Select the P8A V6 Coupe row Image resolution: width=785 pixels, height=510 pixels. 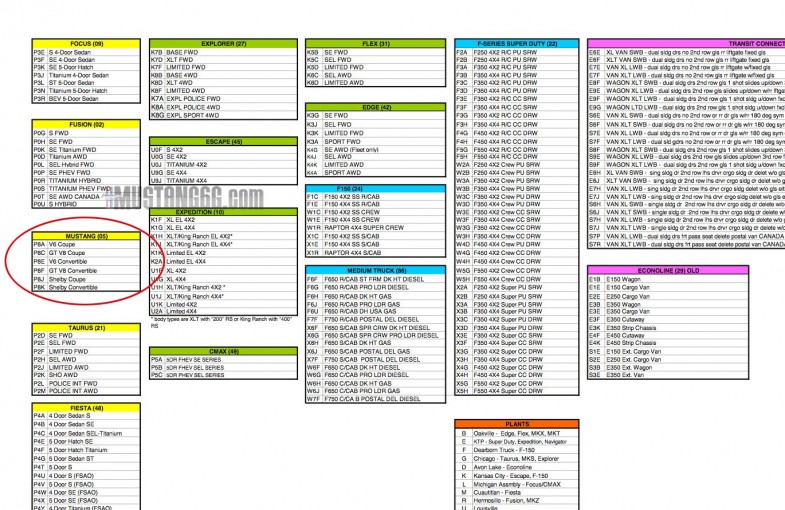tap(86, 244)
